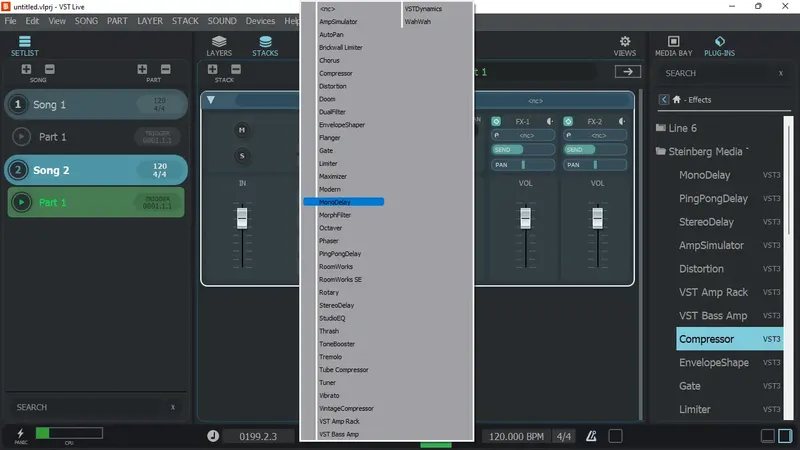Toggle the metronome icon
800x450 pixels.
(x=591, y=436)
